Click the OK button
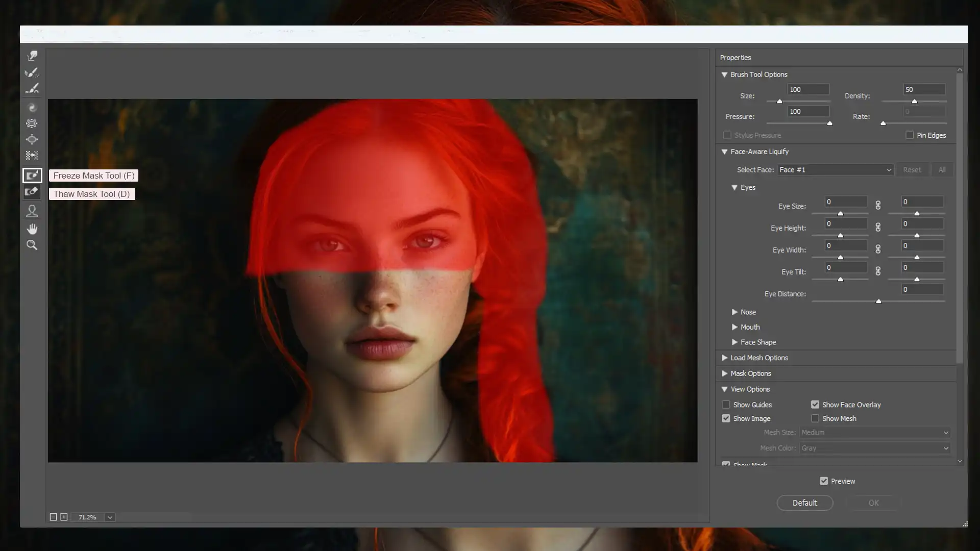 click(874, 503)
